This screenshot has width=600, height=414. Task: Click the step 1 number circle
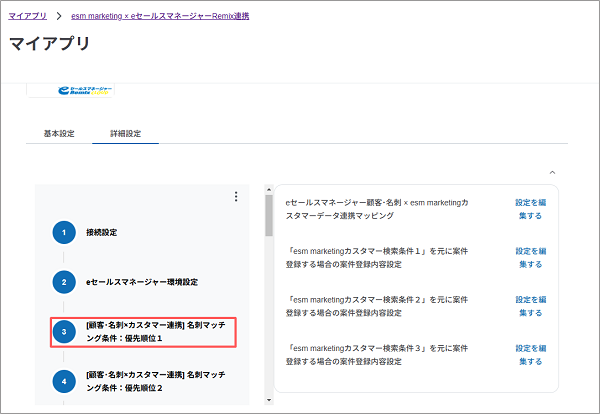(63, 232)
